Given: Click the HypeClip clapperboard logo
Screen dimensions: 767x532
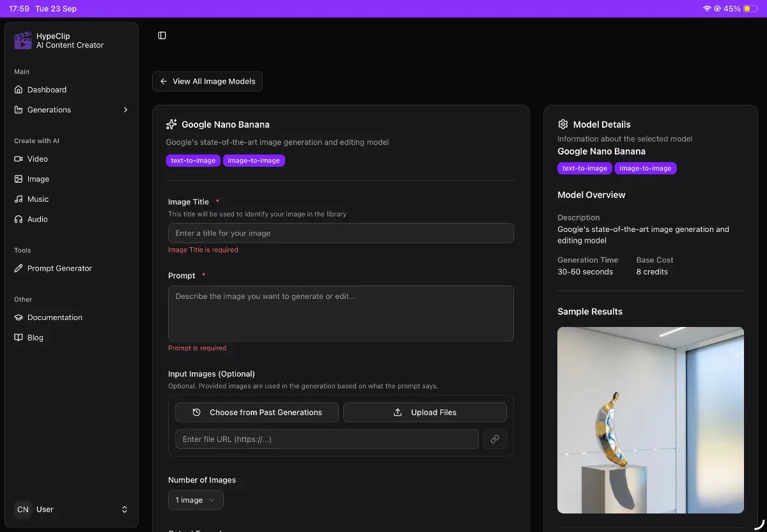Looking at the screenshot, I should pyautogui.click(x=23, y=41).
